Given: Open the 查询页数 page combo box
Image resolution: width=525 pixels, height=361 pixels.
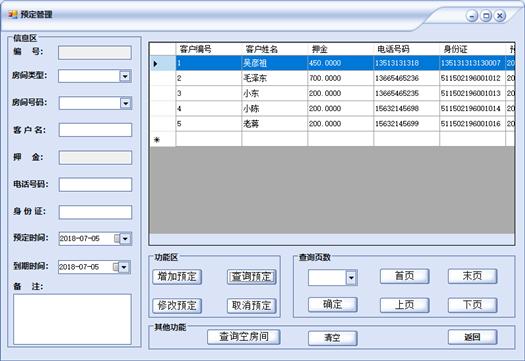Looking at the screenshot, I should click(351, 278).
